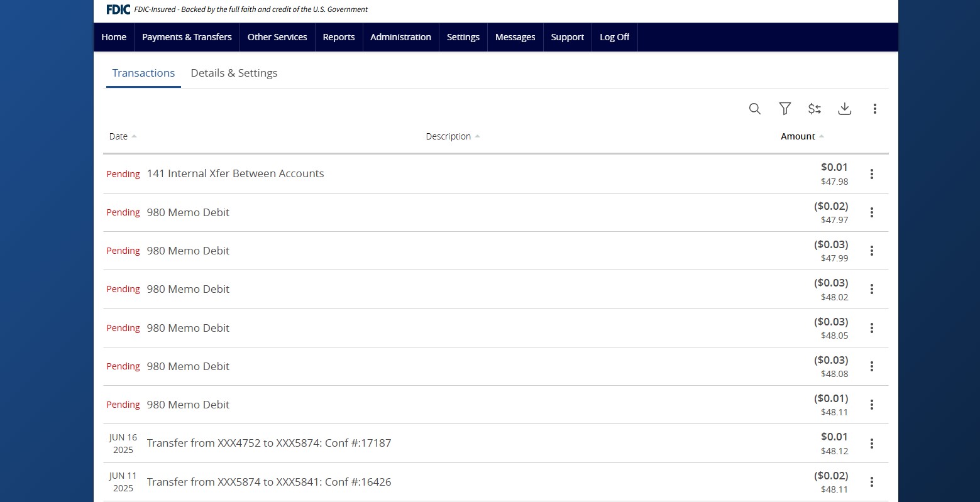The image size is (980, 502).
Task: Switch to the Details & Settings tab
Action: [234, 73]
